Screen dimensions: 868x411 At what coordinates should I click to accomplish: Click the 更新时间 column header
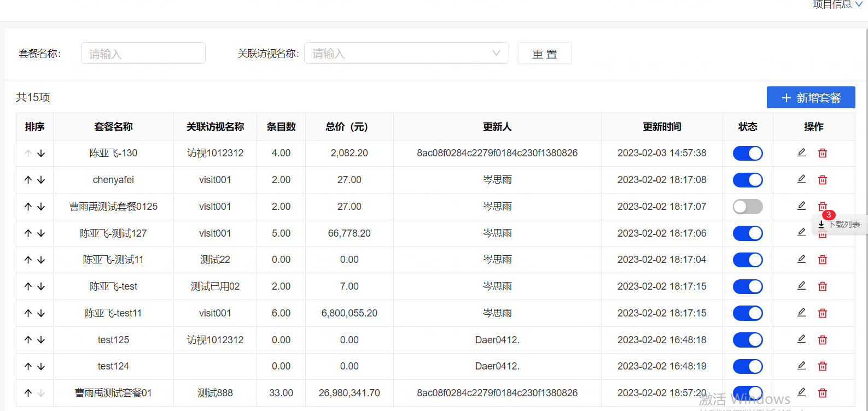click(x=662, y=127)
